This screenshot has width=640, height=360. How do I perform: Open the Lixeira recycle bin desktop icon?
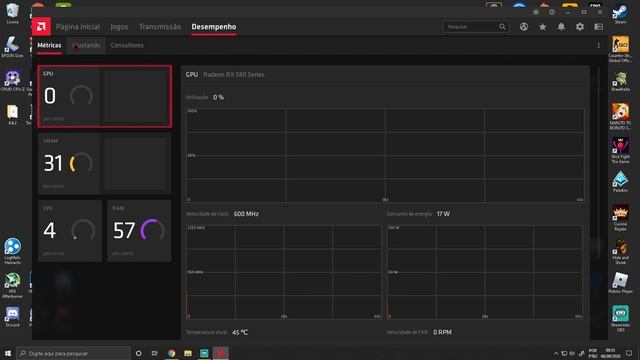click(12, 13)
